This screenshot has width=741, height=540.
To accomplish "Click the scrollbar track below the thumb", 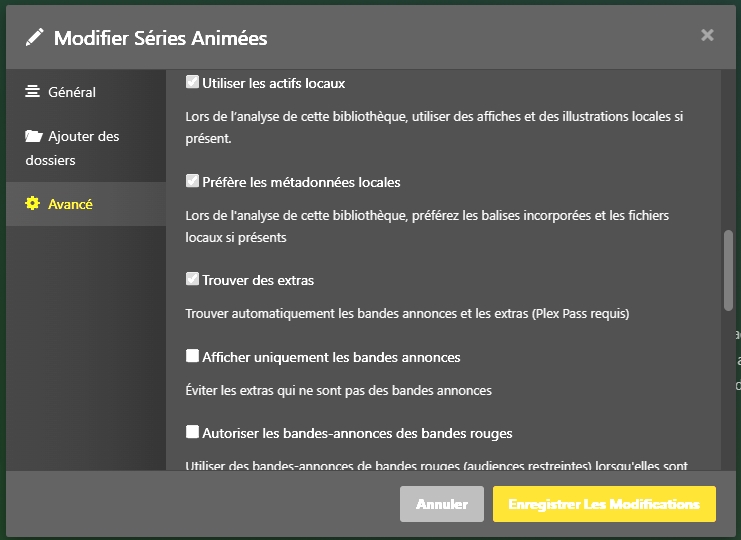I will coord(728,400).
